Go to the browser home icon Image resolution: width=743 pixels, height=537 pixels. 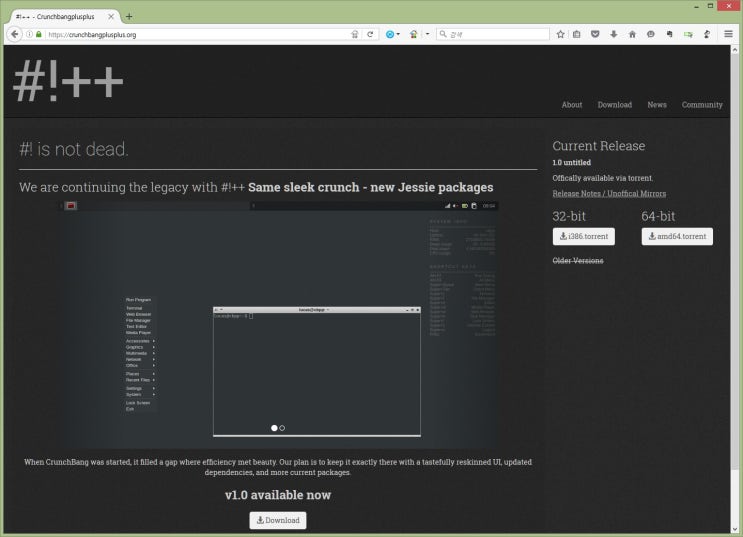point(631,34)
